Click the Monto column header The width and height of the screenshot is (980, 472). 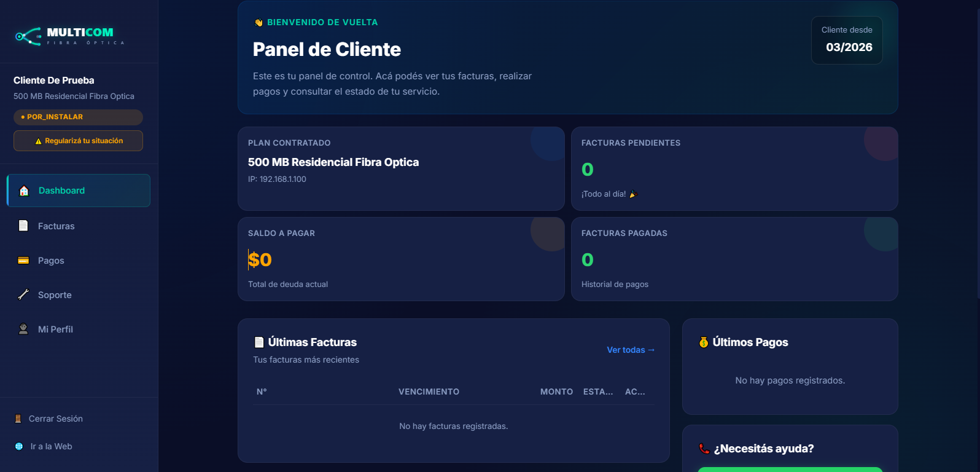tap(556, 391)
